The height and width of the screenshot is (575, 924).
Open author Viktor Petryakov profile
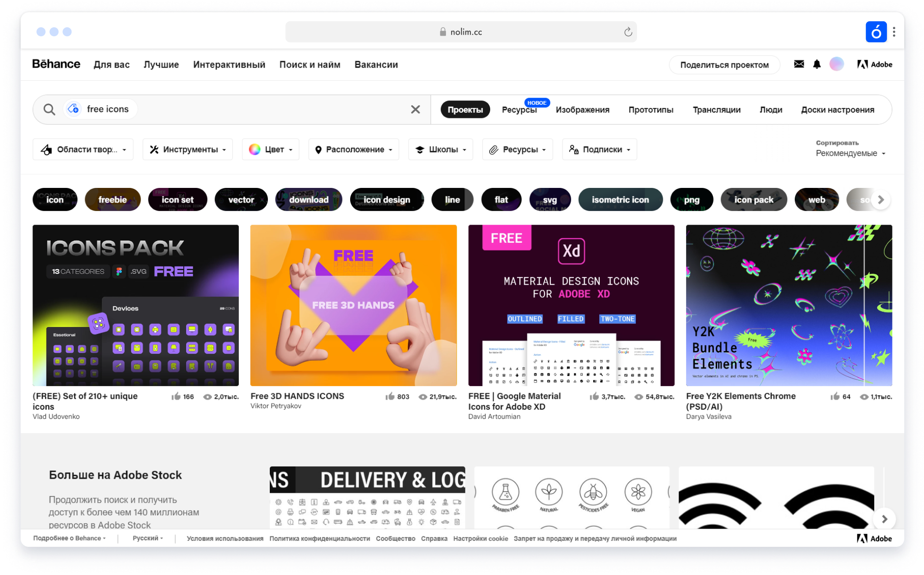click(276, 406)
